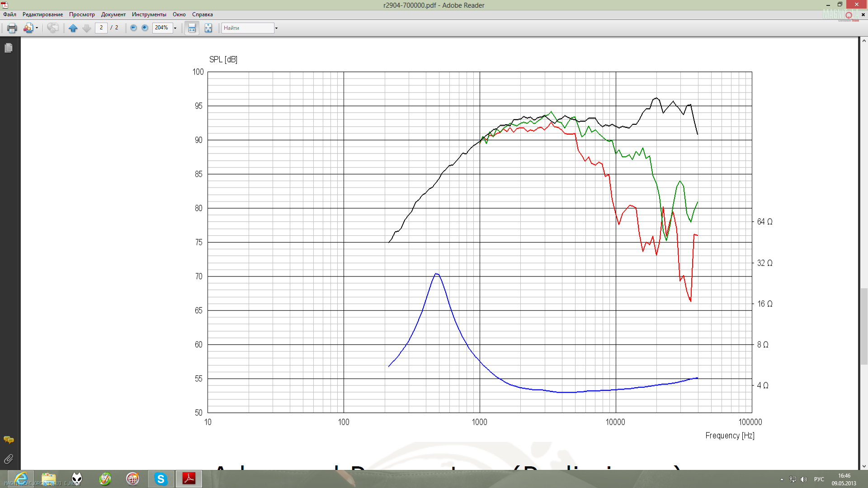Open the Comments panel in left sidebar

(x=9, y=440)
